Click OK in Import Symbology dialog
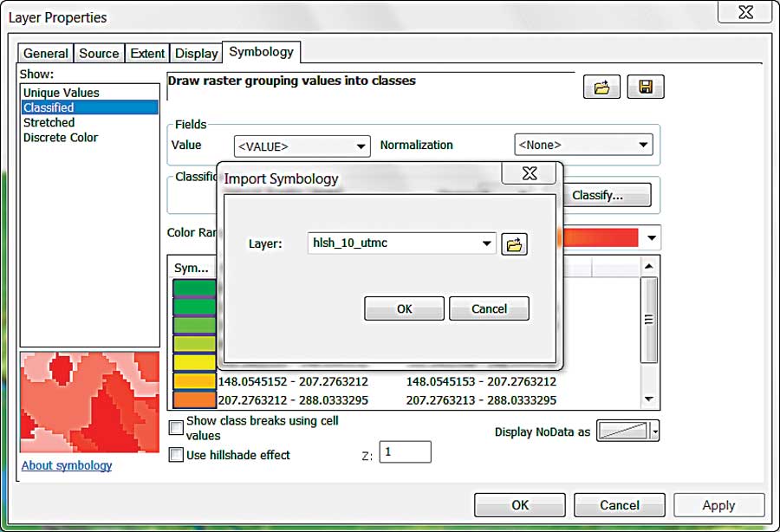780x532 pixels. pyautogui.click(x=404, y=308)
